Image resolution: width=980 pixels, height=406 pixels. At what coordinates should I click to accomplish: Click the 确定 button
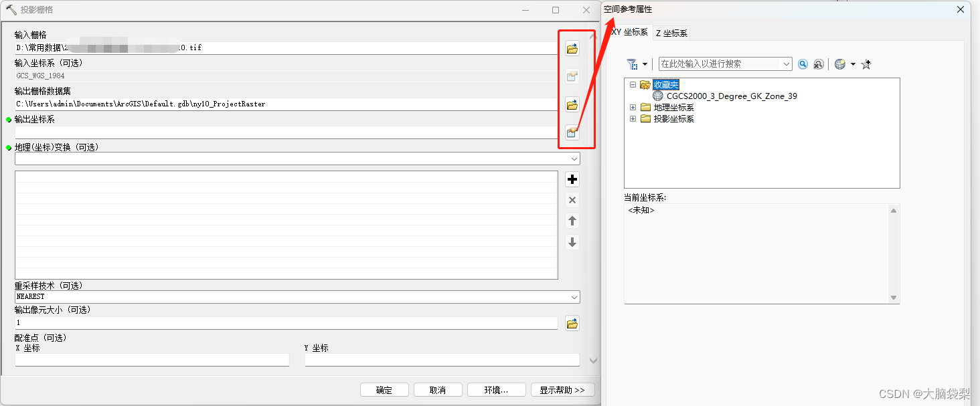[384, 390]
